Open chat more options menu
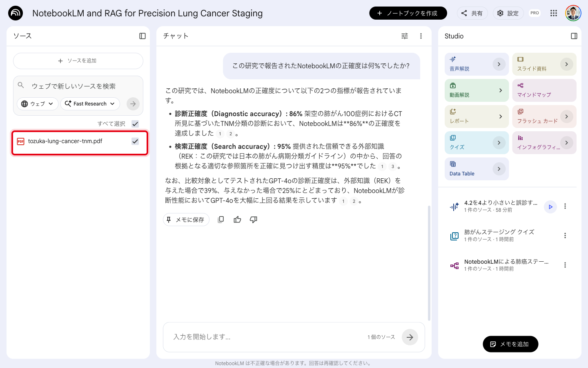588x368 pixels. click(x=421, y=36)
